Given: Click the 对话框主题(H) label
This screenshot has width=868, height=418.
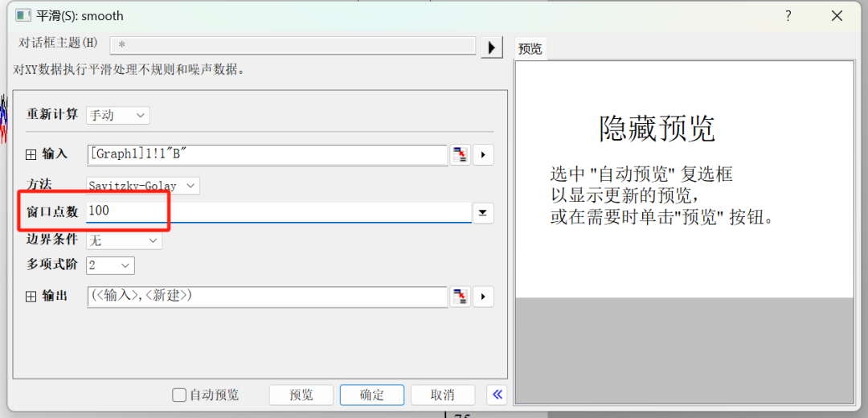Looking at the screenshot, I should [x=58, y=43].
